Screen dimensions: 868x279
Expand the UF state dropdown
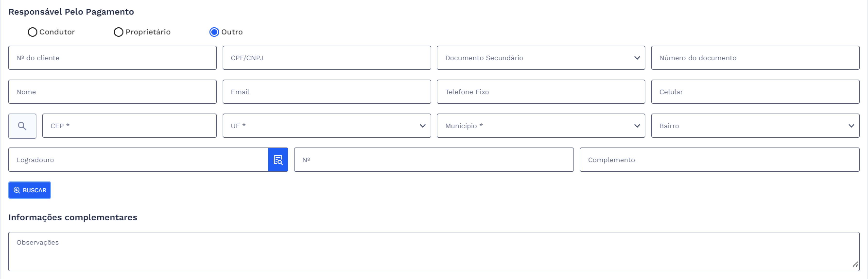(x=326, y=126)
